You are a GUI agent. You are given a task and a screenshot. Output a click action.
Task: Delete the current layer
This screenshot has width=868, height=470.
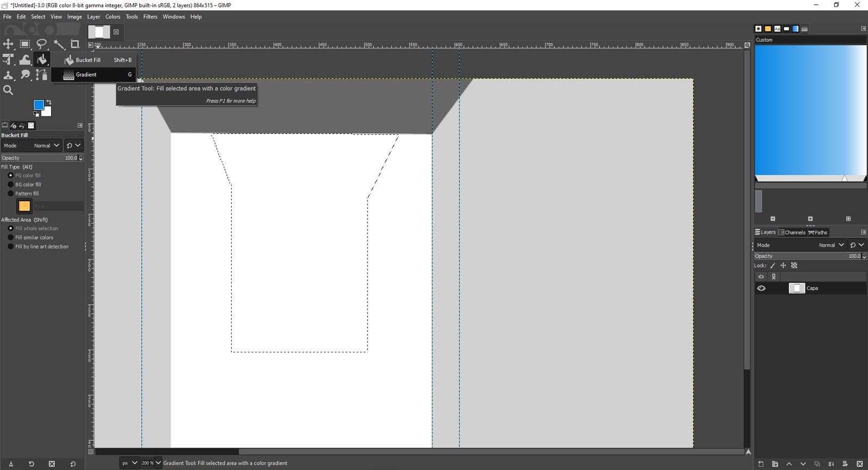(859, 464)
